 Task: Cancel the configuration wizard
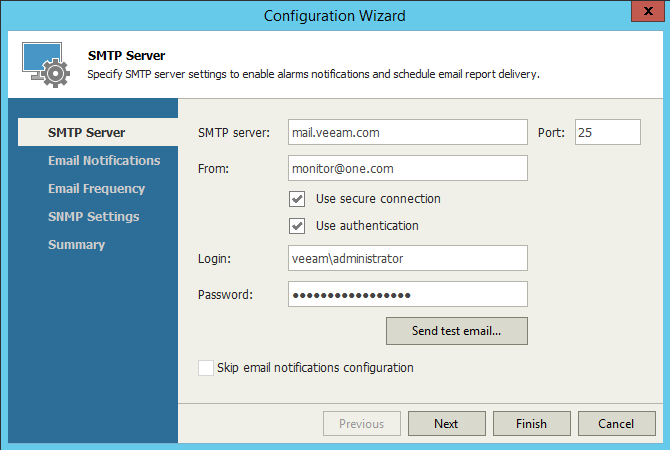pyautogui.click(x=616, y=424)
